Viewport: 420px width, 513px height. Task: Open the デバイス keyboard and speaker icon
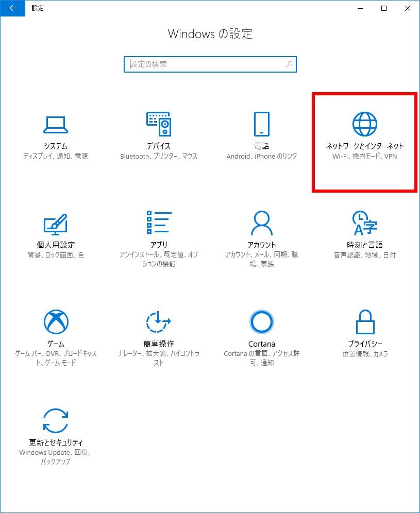tap(159, 124)
